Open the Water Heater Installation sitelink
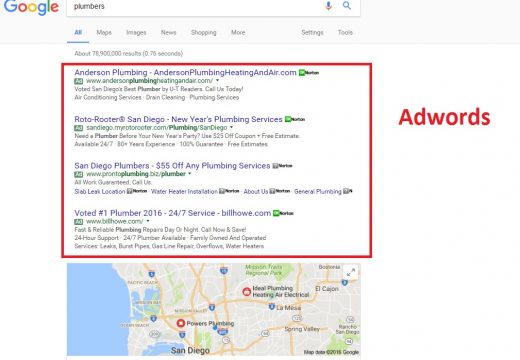Screen dimensions: 520x360 point(184,192)
